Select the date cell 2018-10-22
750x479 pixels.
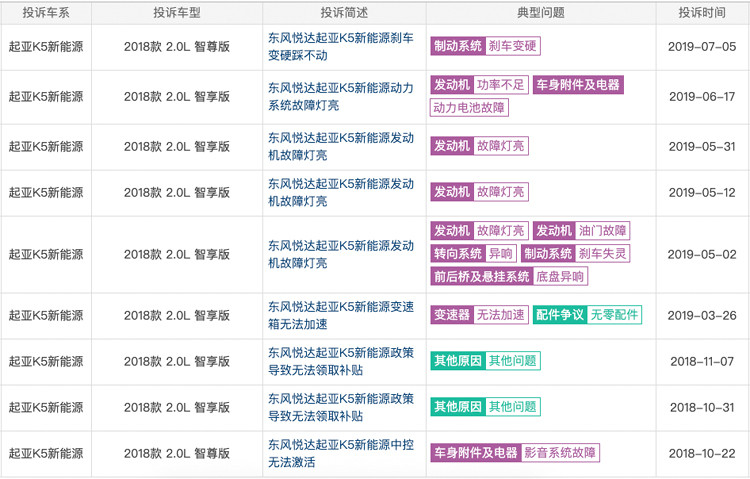coord(702,453)
